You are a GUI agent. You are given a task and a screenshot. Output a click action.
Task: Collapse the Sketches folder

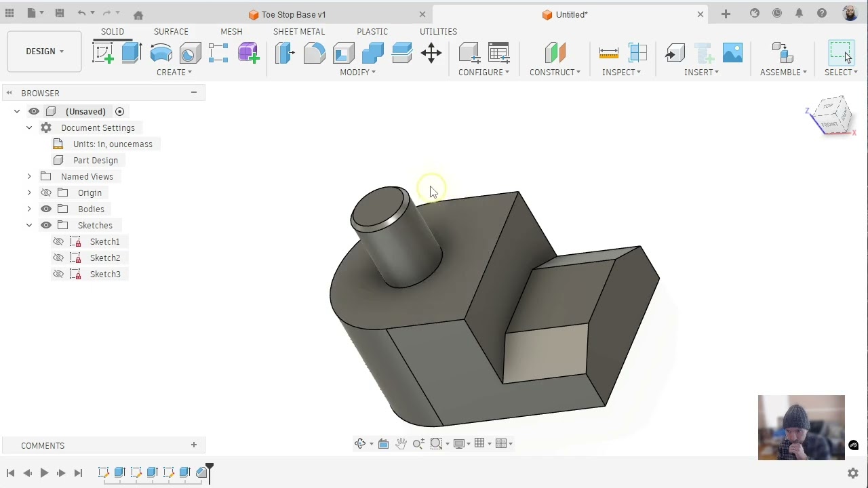point(29,225)
